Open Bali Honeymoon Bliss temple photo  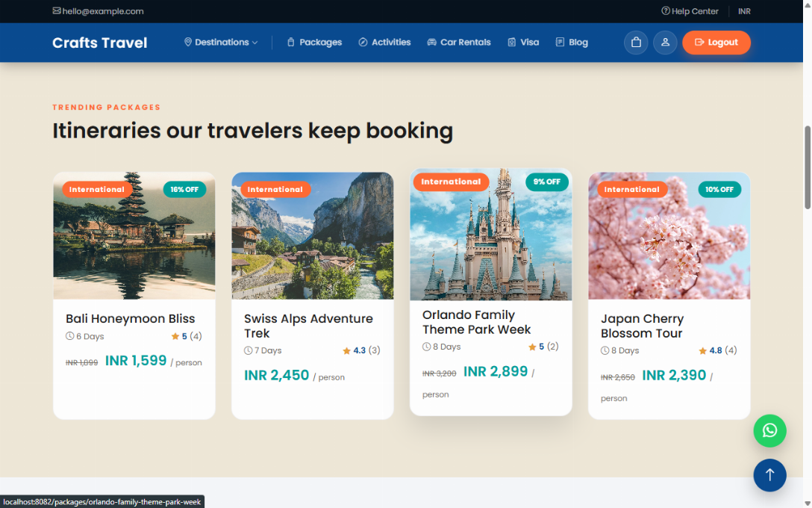[134, 236]
